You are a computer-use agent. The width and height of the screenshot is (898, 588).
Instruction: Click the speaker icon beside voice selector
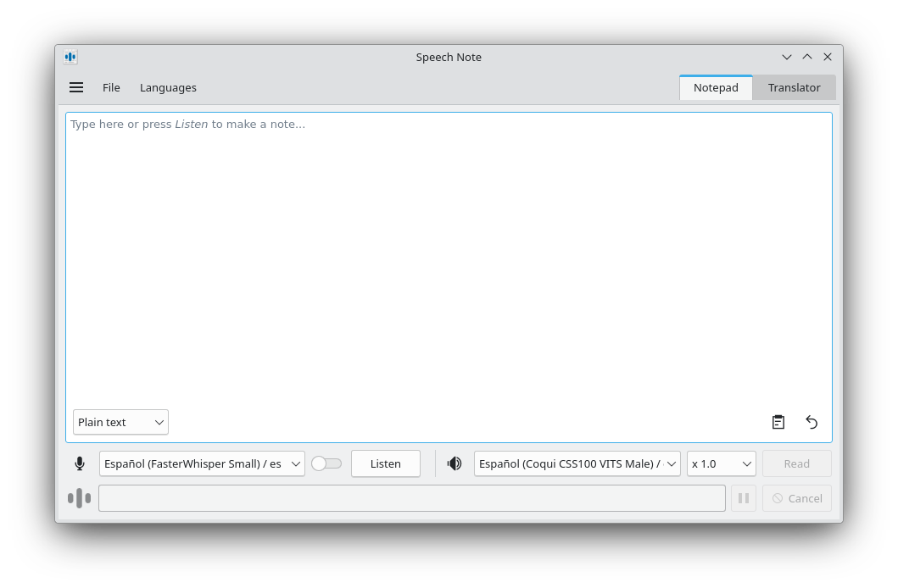[455, 463]
